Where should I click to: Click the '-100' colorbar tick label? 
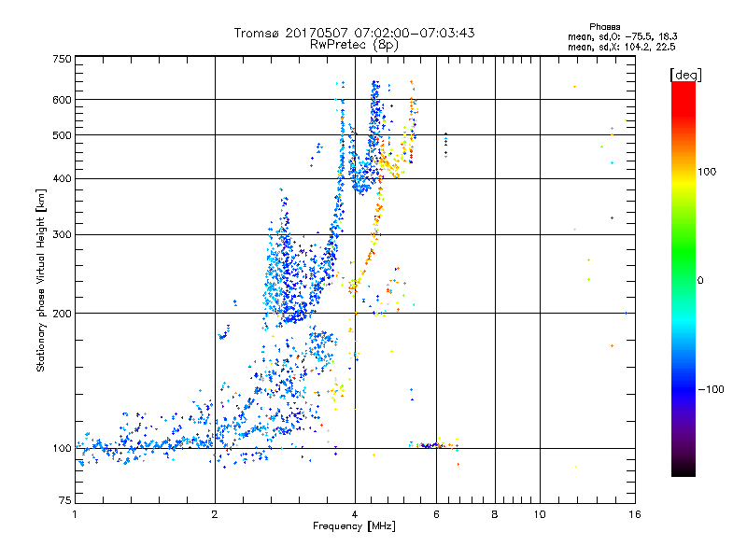click(711, 389)
